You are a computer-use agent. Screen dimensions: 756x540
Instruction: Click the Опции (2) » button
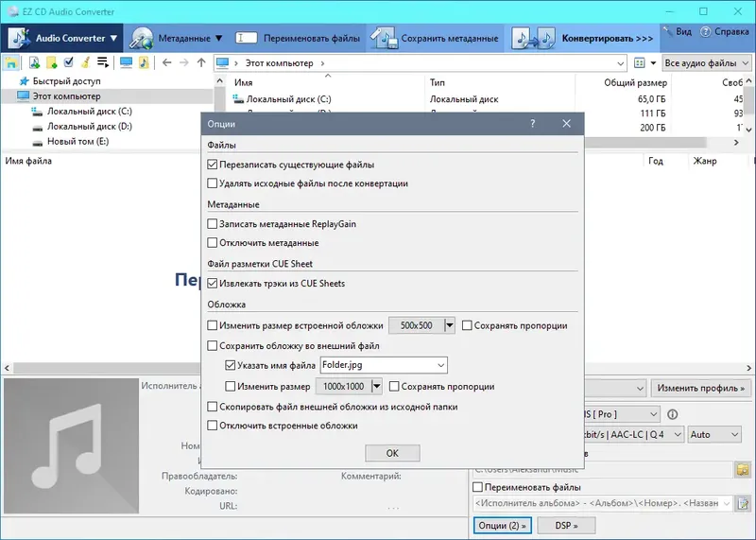502,526
